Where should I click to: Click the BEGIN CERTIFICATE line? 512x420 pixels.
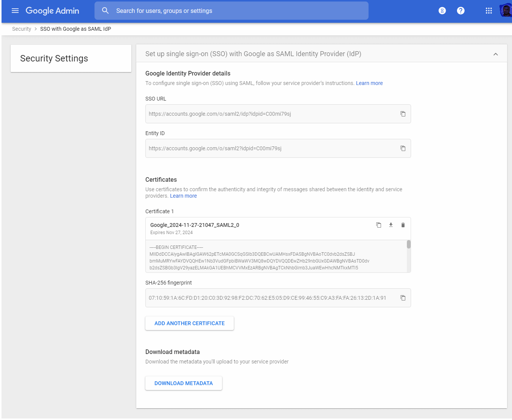(x=176, y=247)
